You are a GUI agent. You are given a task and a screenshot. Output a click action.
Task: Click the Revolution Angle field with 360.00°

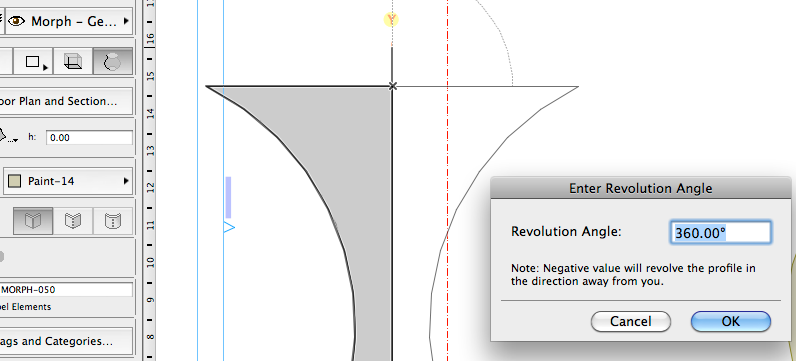(720, 233)
